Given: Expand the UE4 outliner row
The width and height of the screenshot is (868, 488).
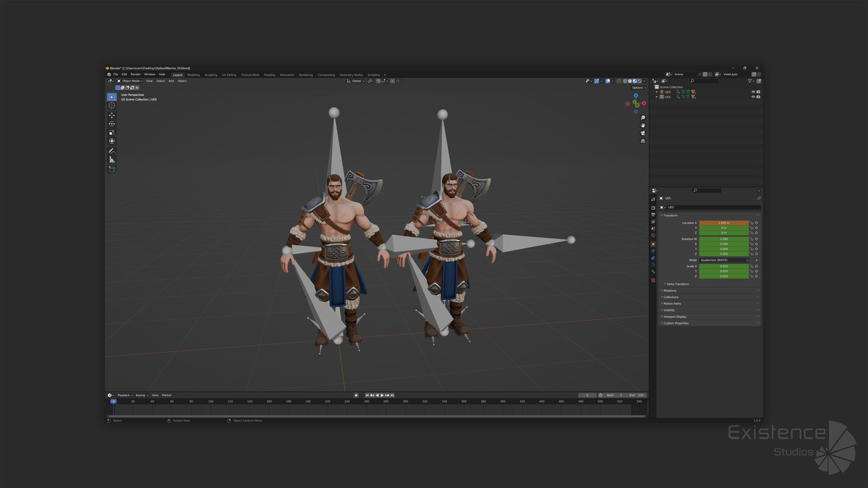Looking at the screenshot, I should 657,92.
